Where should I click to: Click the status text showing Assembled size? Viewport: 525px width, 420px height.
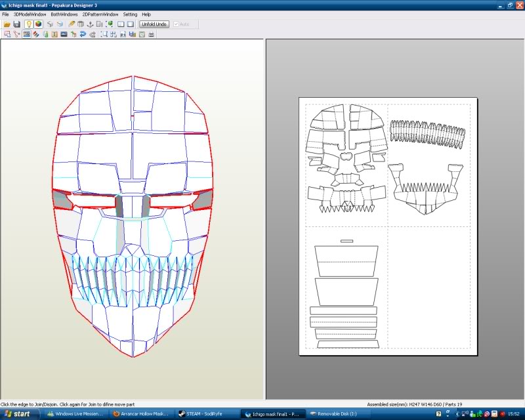(415, 404)
